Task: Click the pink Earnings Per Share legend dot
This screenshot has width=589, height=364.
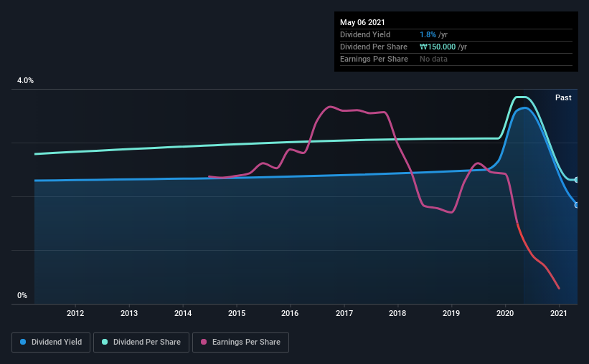Action: 204,342
